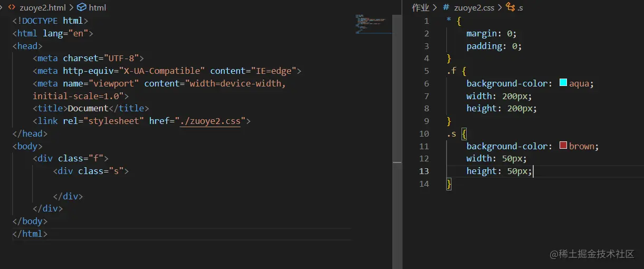Viewport: 644px width, 269px height.
Task: Click the margin: 0; declaration
Action: (492, 33)
